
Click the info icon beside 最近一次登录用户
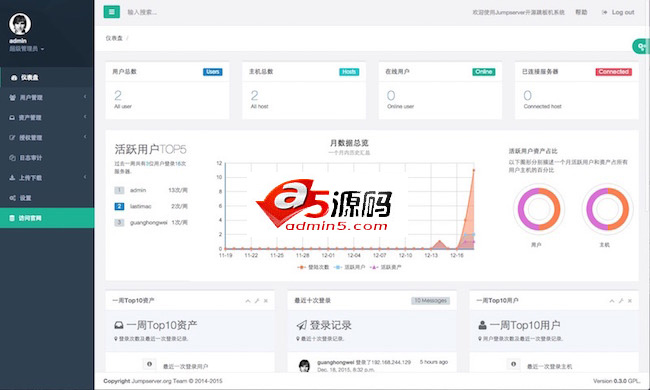(x=149, y=364)
